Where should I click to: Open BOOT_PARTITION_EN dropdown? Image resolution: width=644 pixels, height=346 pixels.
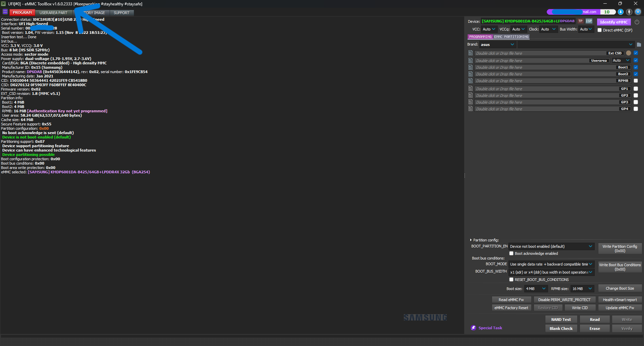tap(551, 246)
